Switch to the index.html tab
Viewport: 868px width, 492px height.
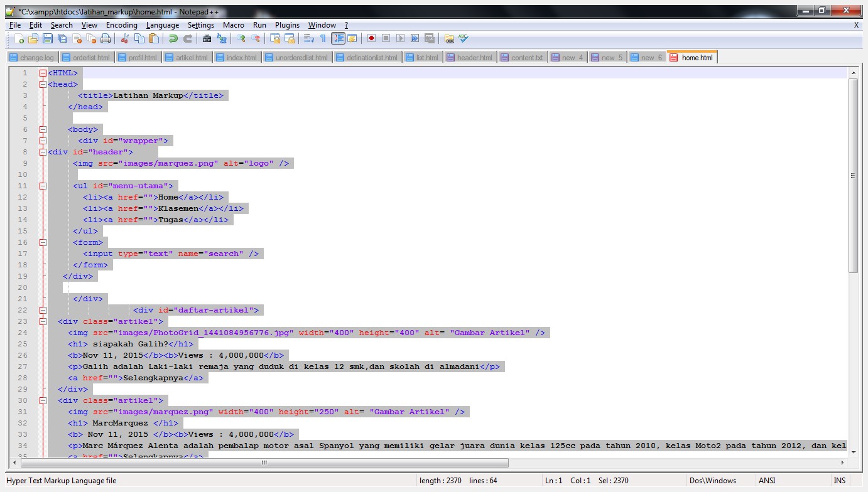click(x=237, y=57)
